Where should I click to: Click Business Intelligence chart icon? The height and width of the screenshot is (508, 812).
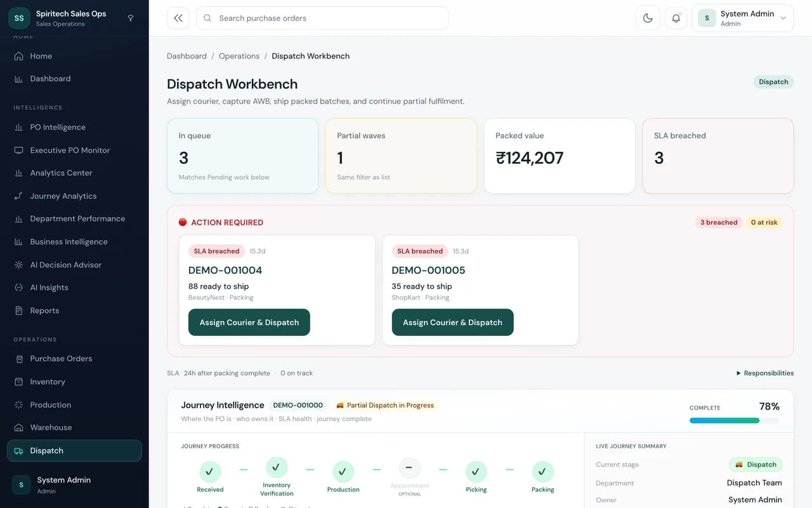(18, 242)
